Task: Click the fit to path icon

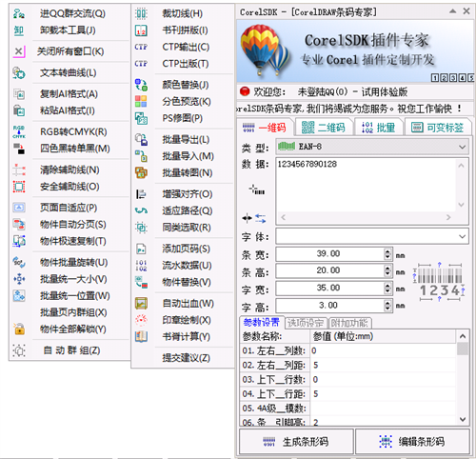Action: (x=141, y=210)
